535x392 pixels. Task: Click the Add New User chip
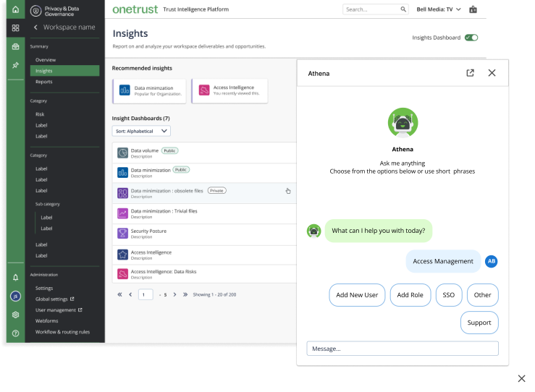click(x=357, y=295)
